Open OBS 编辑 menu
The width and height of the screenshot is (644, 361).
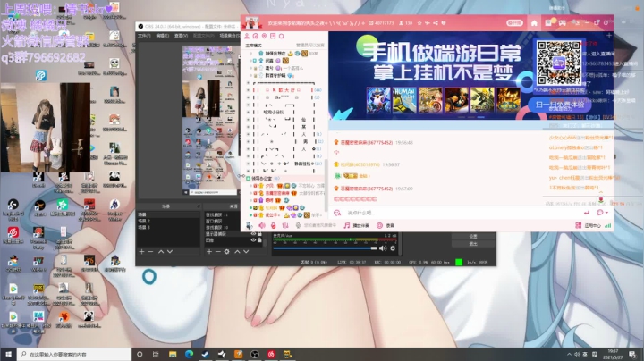coord(162,36)
